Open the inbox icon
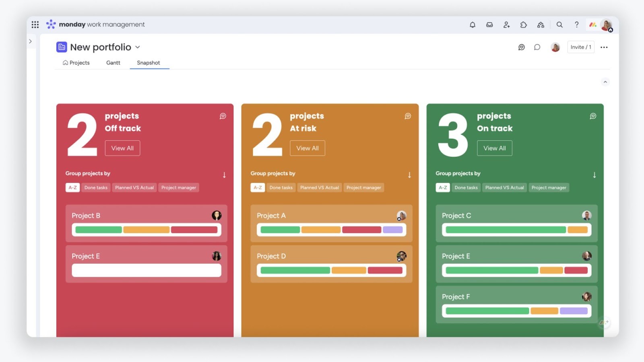644x362 pixels. point(489,25)
